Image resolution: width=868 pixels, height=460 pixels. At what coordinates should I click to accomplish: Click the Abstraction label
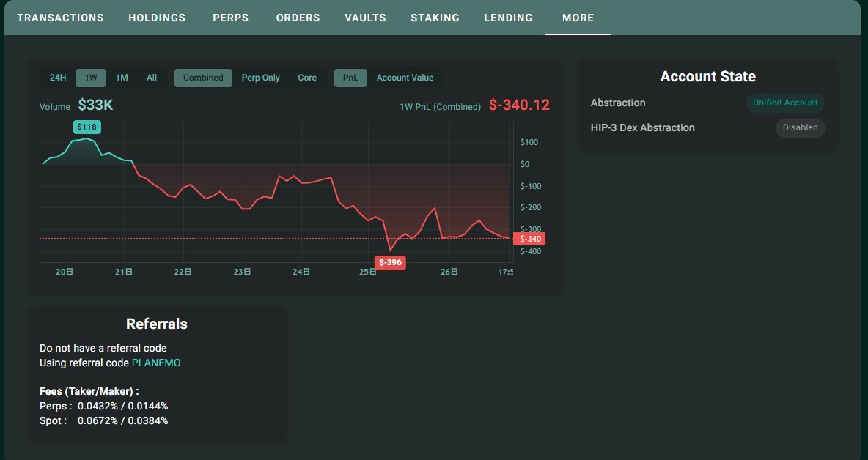(x=618, y=103)
